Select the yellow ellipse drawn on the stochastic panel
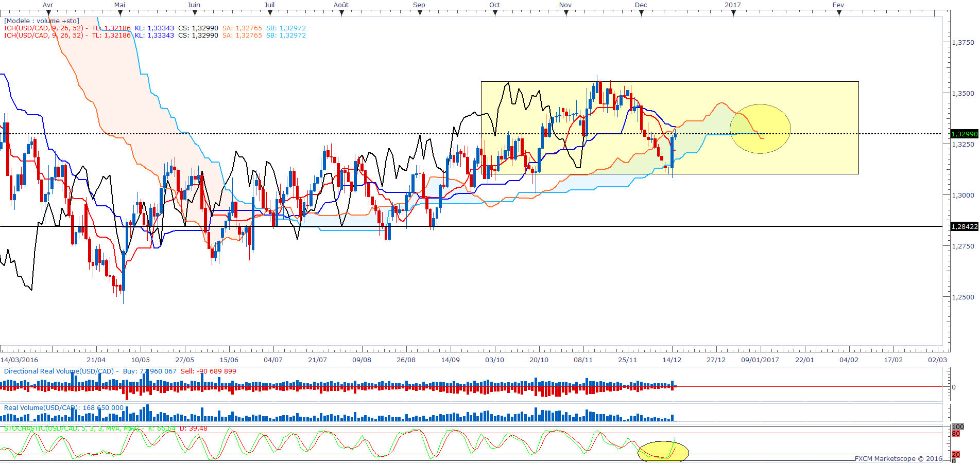Screen dimensions: 980x463 point(663,451)
